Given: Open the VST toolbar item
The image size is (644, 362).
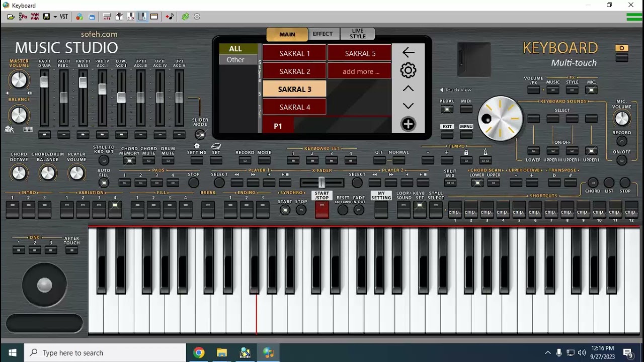Looking at the screenshot, I should point(64,17).
